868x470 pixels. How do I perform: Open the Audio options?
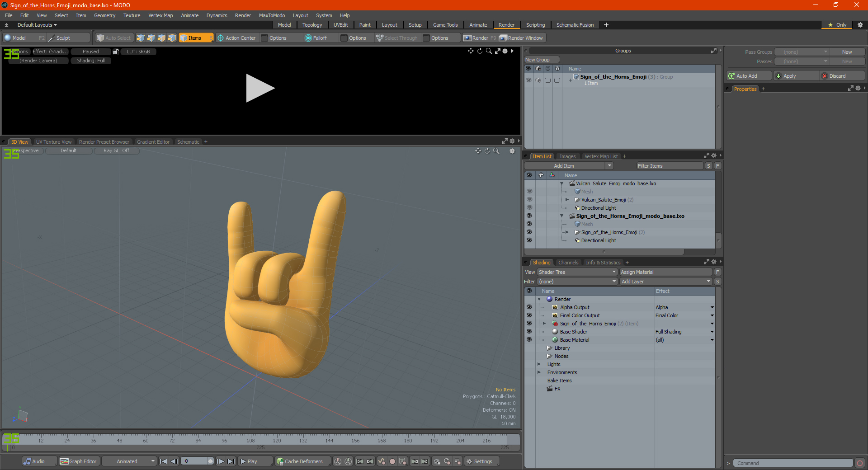tap(39, 461)
